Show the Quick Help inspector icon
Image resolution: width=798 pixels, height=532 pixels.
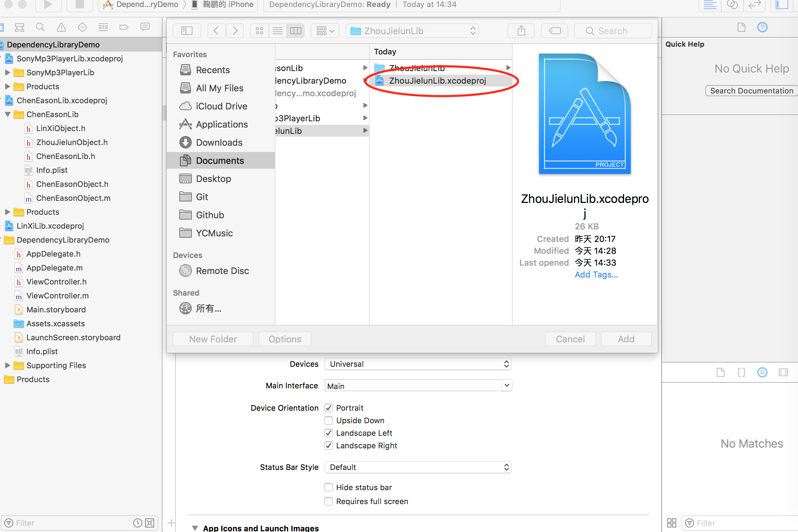click(762, 27)
